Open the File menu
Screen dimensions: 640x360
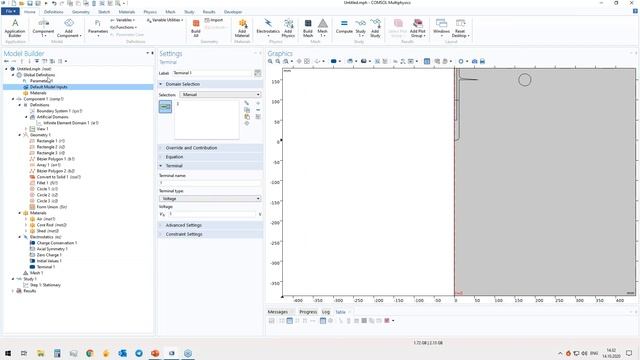[x=10, y=12]
